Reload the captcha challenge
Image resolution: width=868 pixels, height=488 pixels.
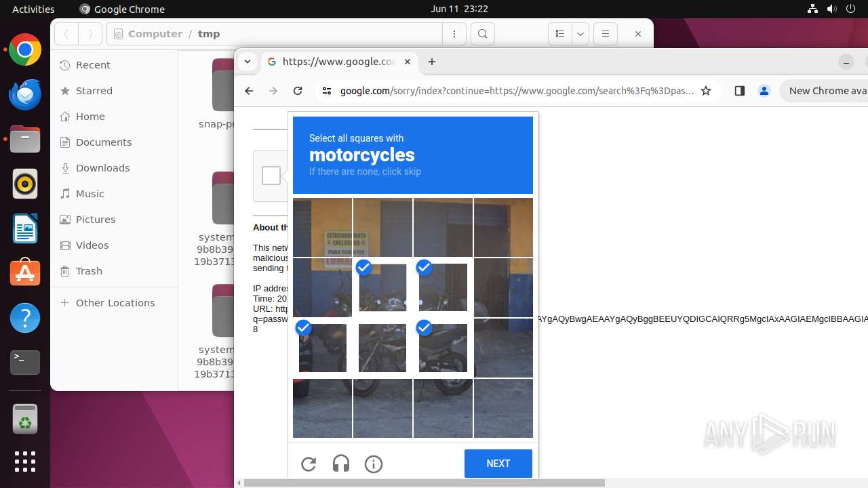309,464
